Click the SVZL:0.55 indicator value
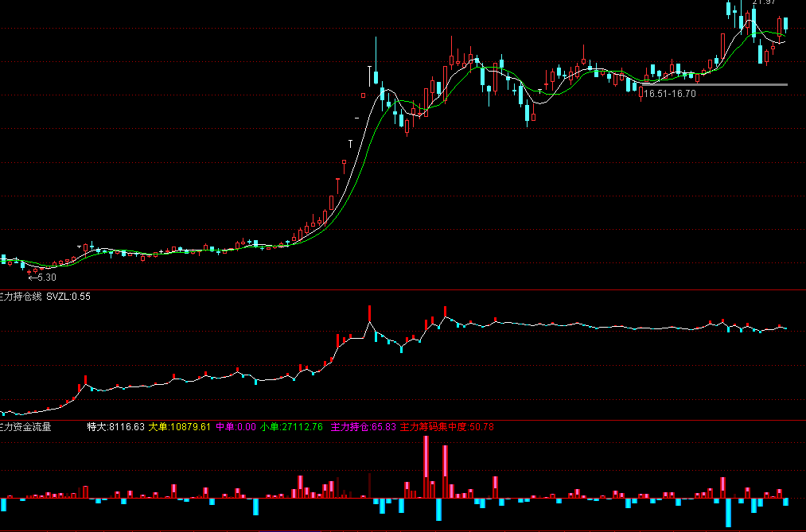 (x=68, y=297)
